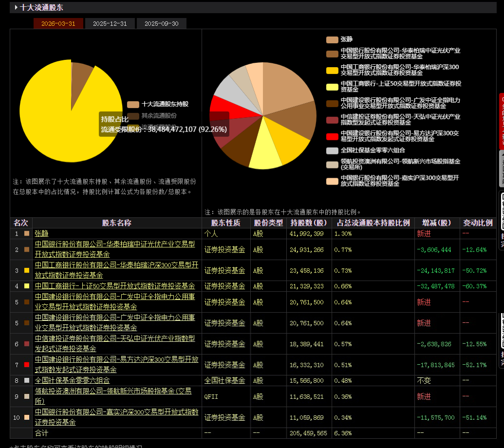Click row 7 red color marker in table

[x=27, y=365]
